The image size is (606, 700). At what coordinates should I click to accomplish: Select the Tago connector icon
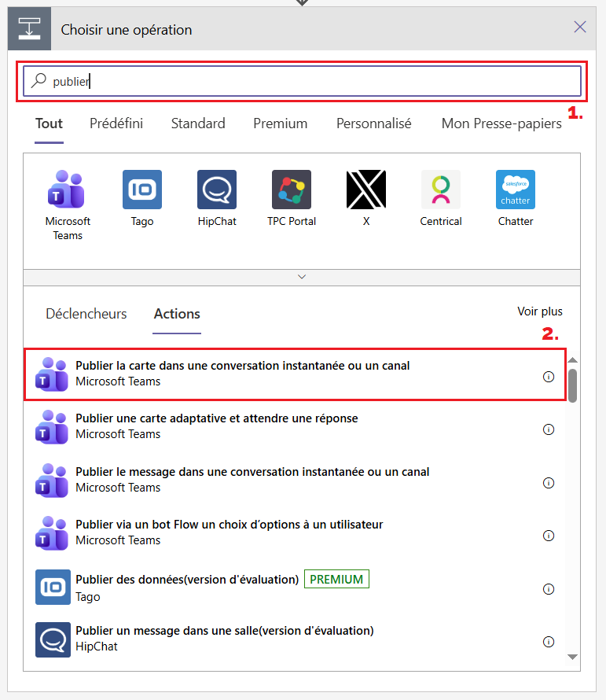[142, 190]
